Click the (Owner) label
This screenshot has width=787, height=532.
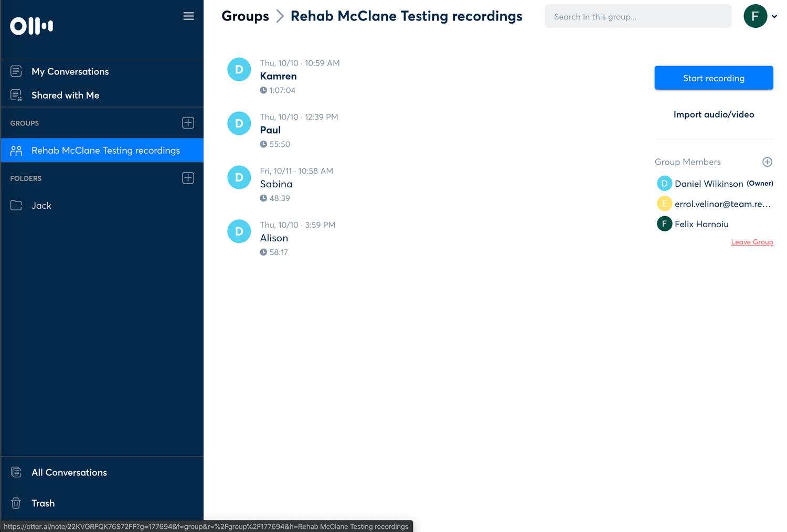coord(760,183)
